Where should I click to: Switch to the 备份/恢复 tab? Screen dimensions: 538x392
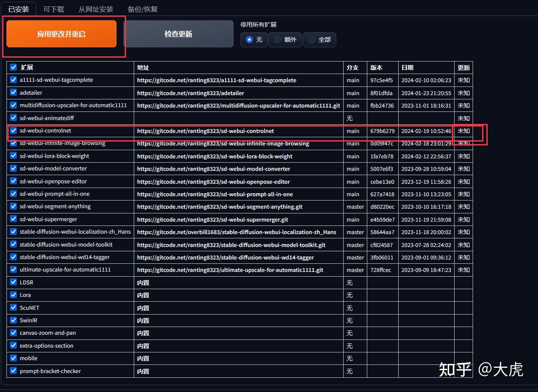pos(142,9)
